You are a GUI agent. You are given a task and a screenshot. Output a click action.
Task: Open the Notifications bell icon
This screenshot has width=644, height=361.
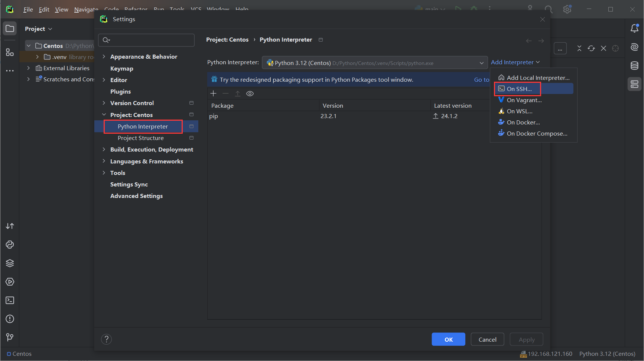tap(635, 29)
